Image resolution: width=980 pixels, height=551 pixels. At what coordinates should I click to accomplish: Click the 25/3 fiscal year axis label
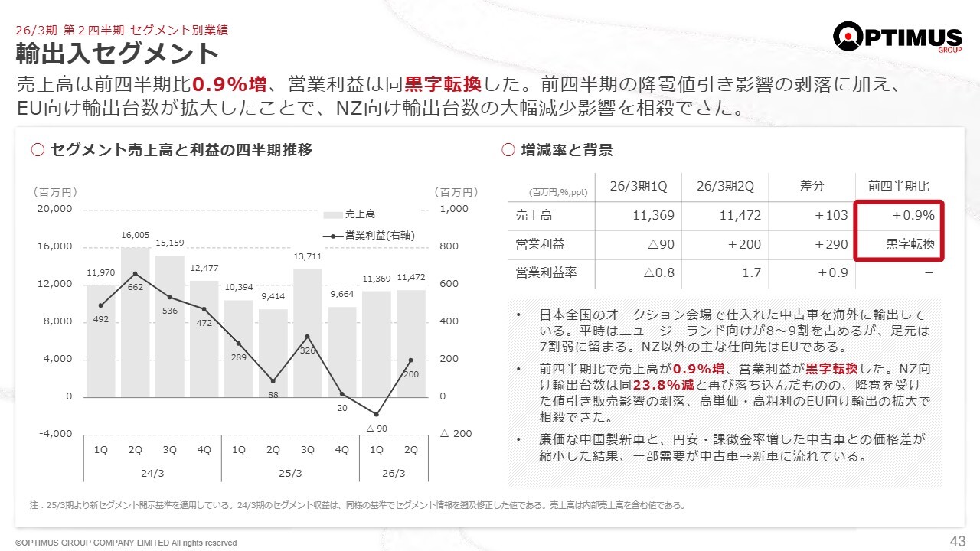(x=290, y=473)
